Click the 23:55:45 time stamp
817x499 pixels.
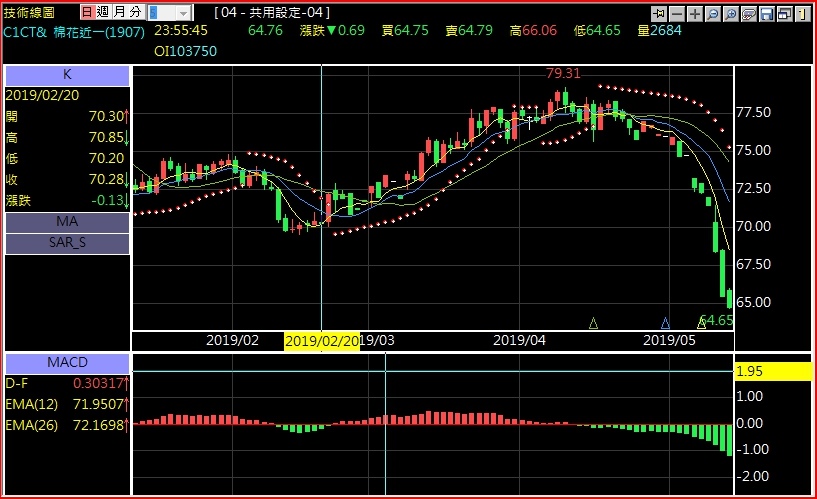[181, 31]
